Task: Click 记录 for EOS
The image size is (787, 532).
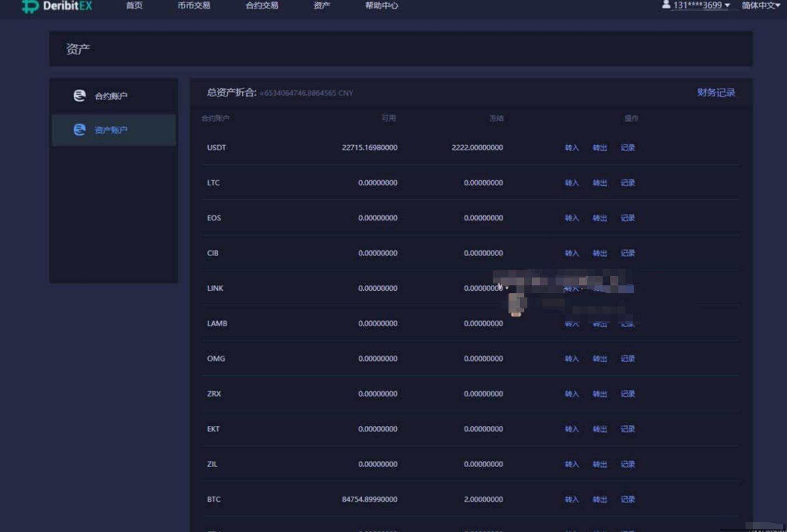Action: [628, 218]
